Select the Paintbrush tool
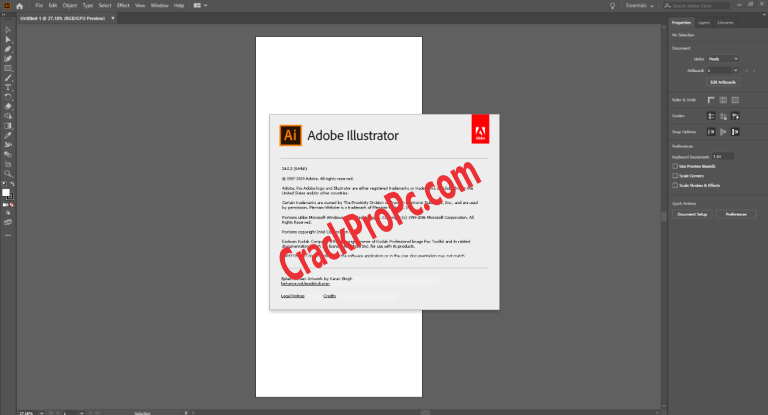Image resolution: width=768 pixels, height=415 pixels. (8, 78)
